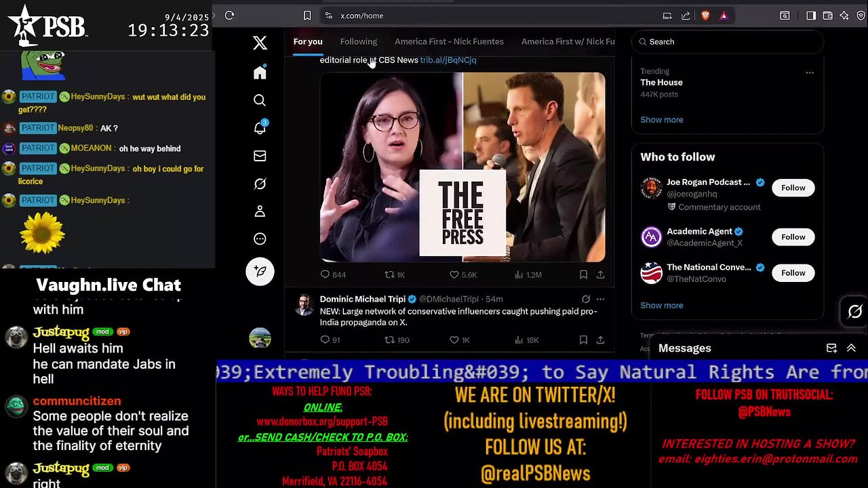Click the Search input field on X
The width and height of the screenshot is (868, 488).
point(727,41)
